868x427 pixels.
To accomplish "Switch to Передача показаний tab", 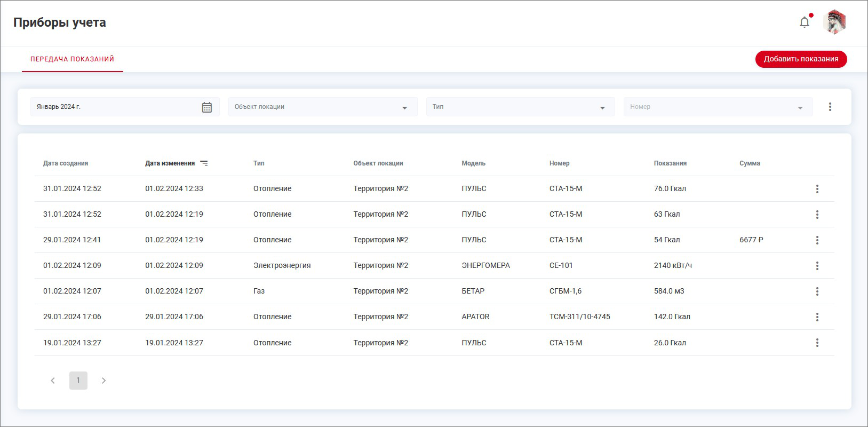I will 72,59.
